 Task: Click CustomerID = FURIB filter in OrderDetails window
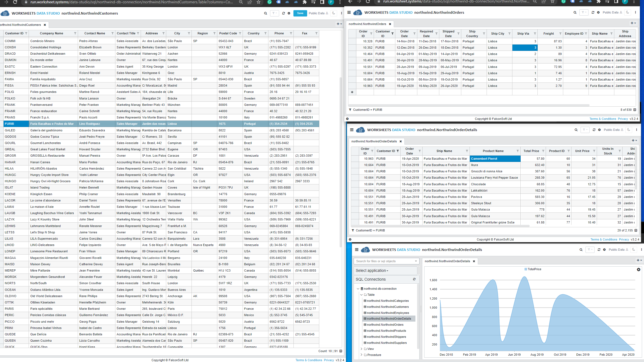tap(370, 231)
